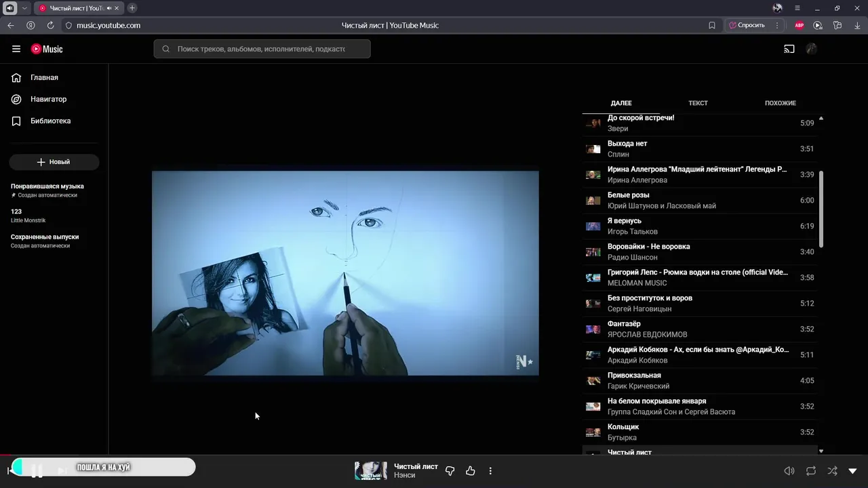Click queue scrollbar down arrow
The image size is (868, 488).
tap(821, 451)
